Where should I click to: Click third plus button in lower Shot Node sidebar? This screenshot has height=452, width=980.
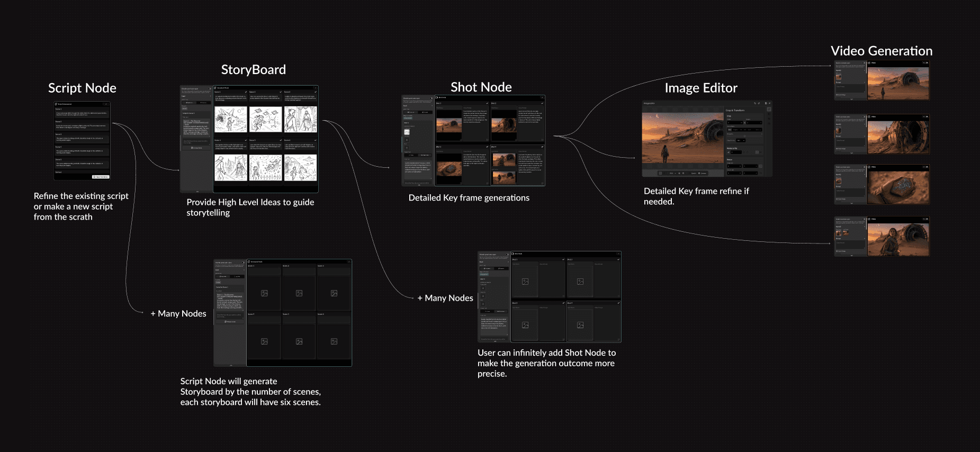coord(483,304)
